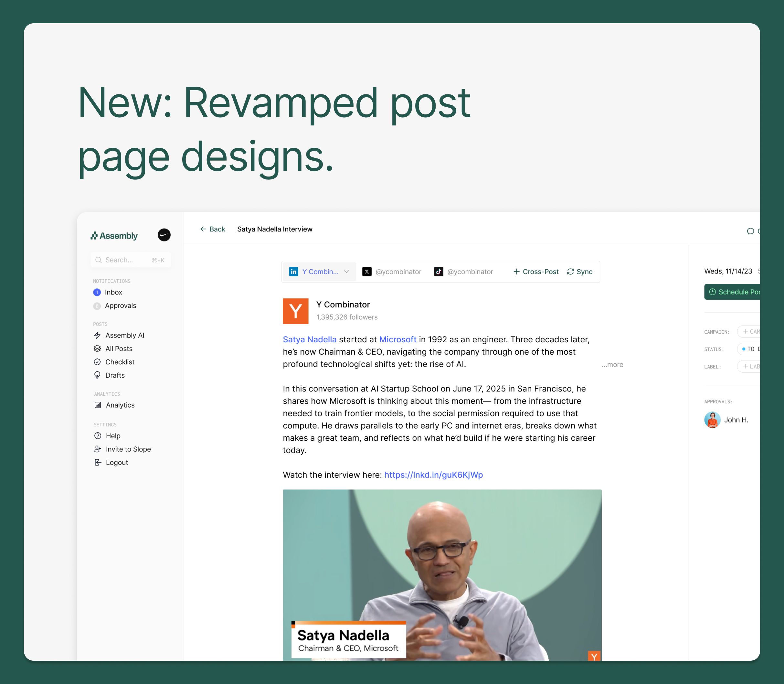Click the Back arrow icon
The width and height of the screenshot is (784, 684).
click(x=203, y=229)
